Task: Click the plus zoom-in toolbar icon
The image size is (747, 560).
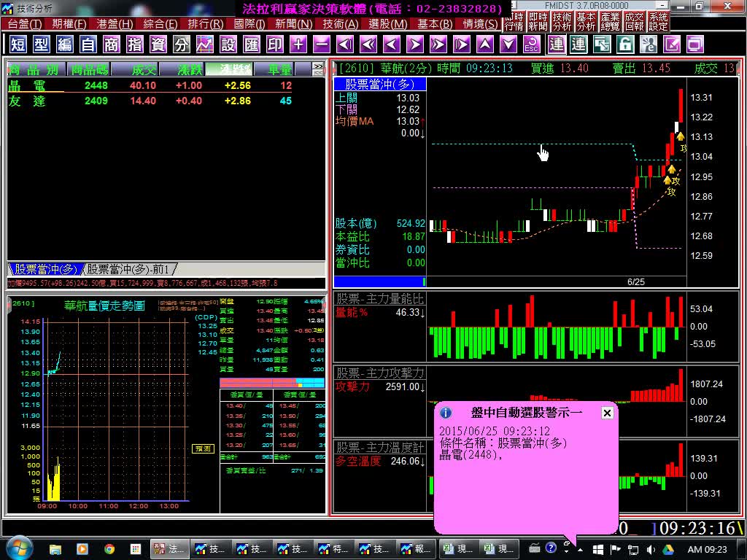Action: point(298,44)
